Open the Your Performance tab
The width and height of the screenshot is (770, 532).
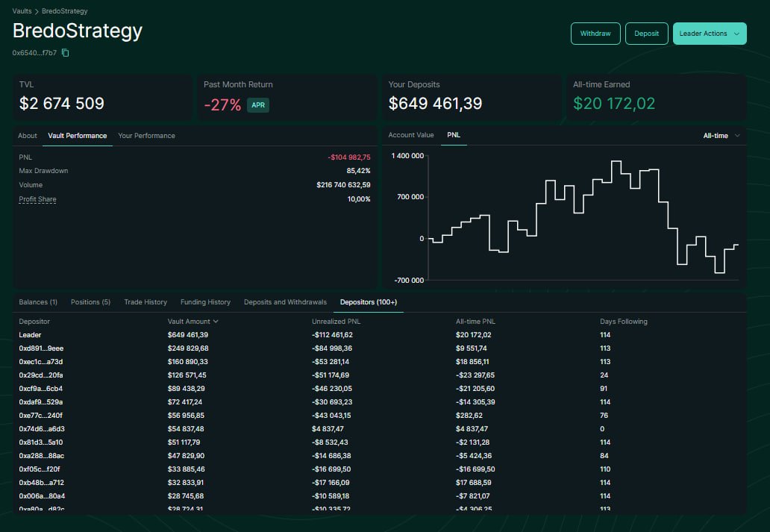coord(146,136)
